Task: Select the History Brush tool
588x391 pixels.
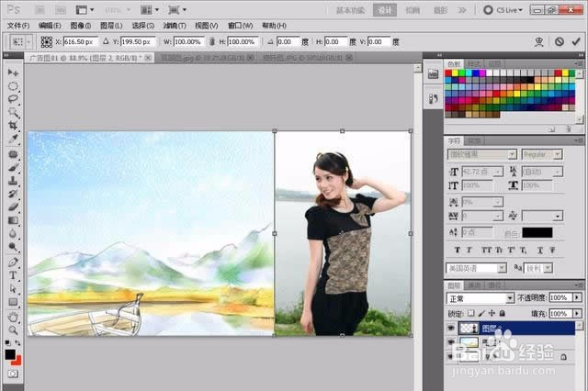Action: (13, 194)
